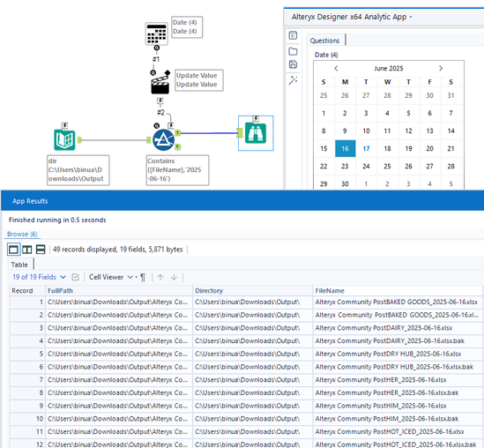Switch to single panel results layout
484x448 pixels.
click(x=13, y=250)
